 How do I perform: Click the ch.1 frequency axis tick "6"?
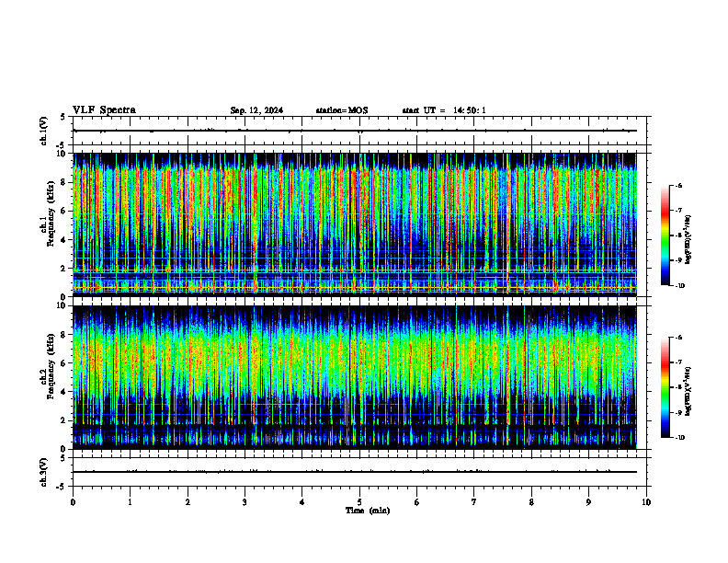[x=63, y=211]
